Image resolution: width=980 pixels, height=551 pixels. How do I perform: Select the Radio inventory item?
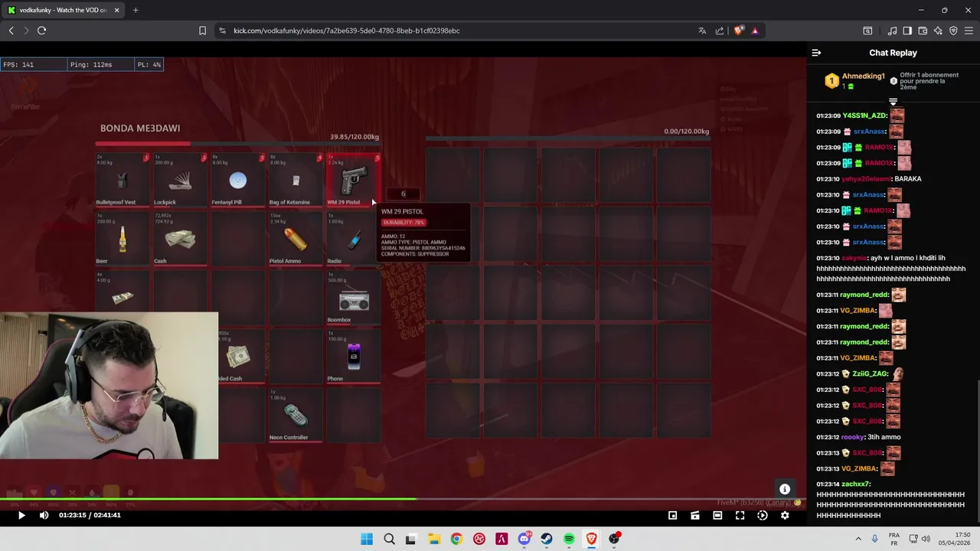point(353,240)
